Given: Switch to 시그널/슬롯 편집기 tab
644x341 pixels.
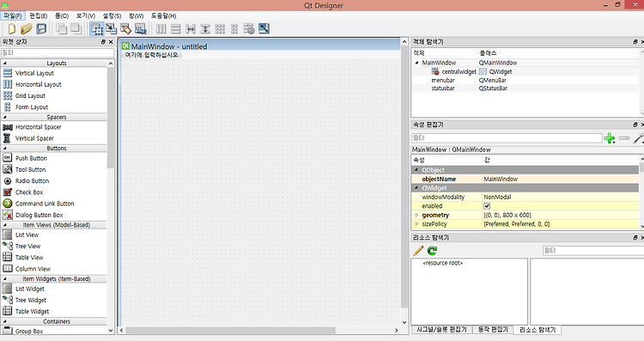Looking at the screenshot, I should (441, 330).
